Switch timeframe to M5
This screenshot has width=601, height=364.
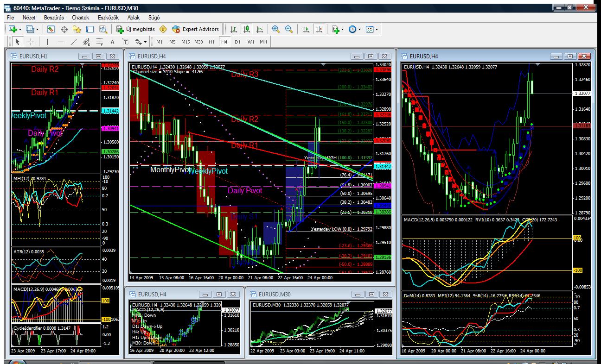(x=173, y=42)
